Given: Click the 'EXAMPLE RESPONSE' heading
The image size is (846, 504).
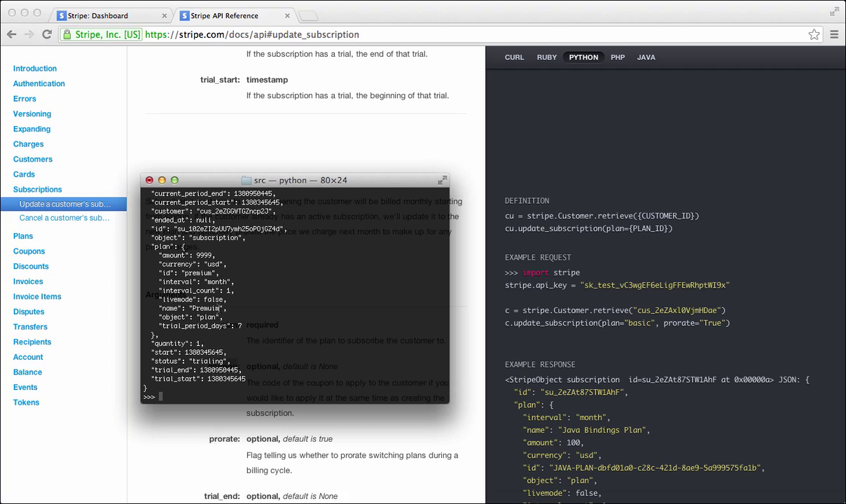Looking at the screenshot, I should 540,365.
